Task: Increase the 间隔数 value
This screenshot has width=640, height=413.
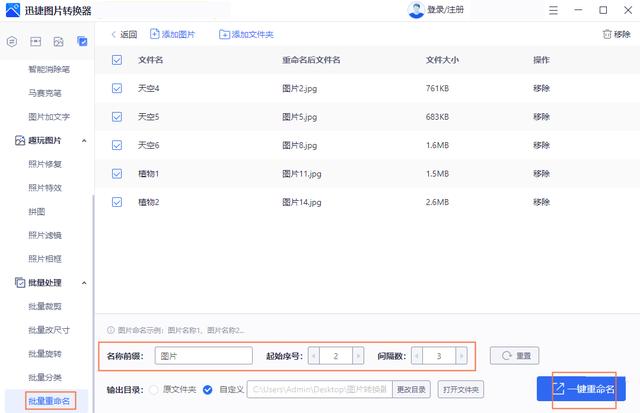Action: point(461,356)
